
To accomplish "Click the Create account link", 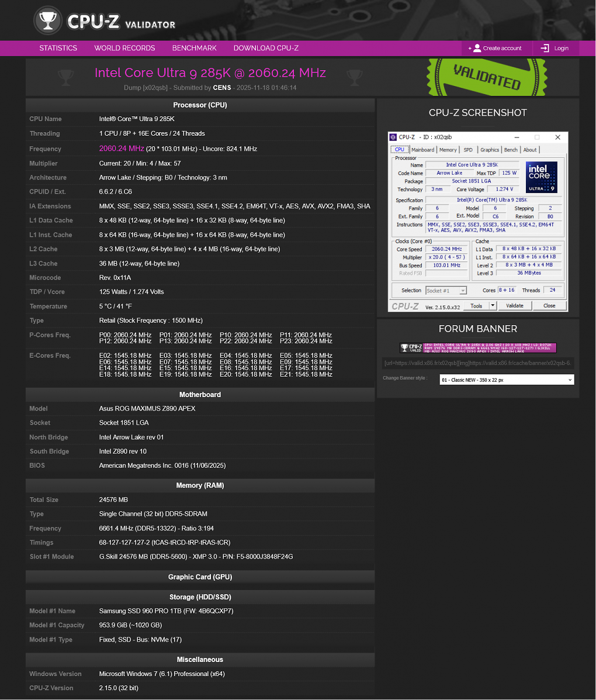I will (497, 48).
